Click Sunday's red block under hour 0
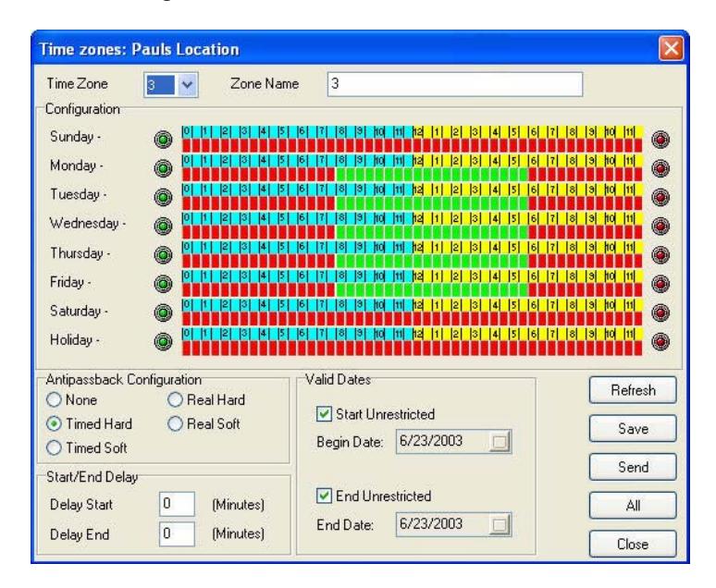This screenshot has height=588, width=716. click(187, 146)
